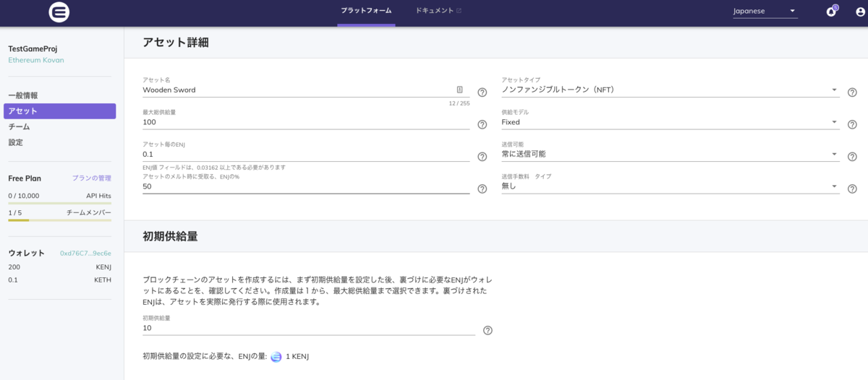This screenshot has width=868, height=380.
Task: Click the melt percentage input showing 50
Action: (x=306, y=186)
